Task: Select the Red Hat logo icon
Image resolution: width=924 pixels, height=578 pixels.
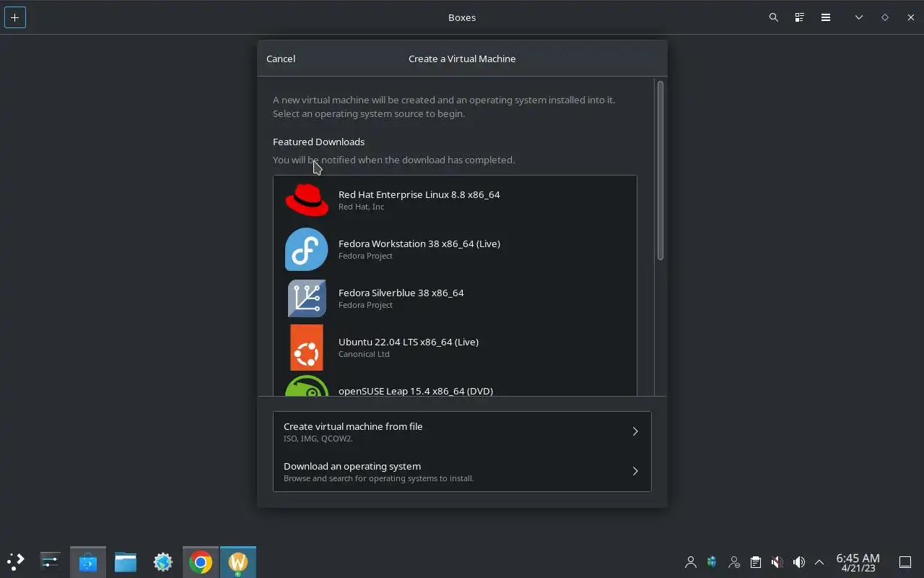Action: (x=307, y=200)
